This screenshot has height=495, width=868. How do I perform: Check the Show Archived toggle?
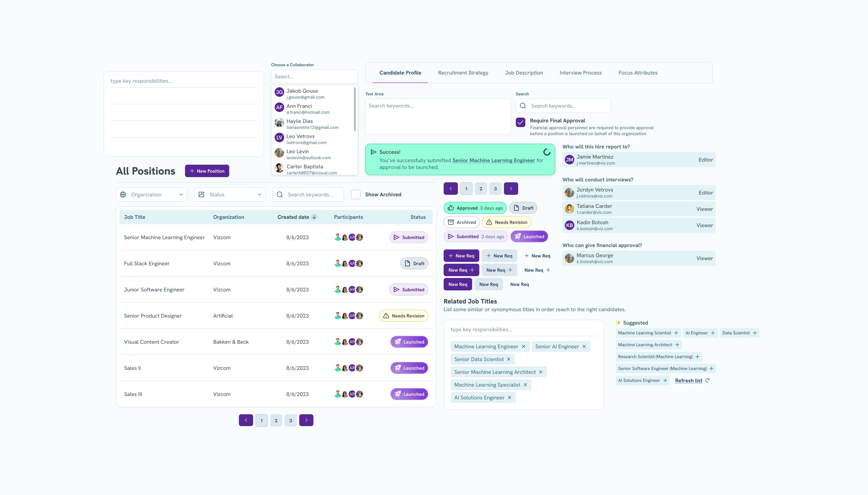pyautogui.click(x=356, y=194)
